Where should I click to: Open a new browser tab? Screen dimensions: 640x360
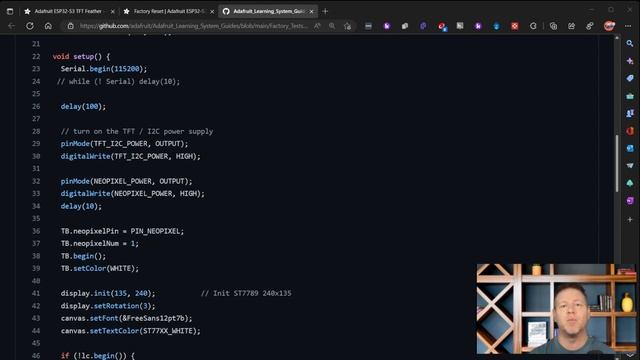pyautogui.click(x=325, y=11)
